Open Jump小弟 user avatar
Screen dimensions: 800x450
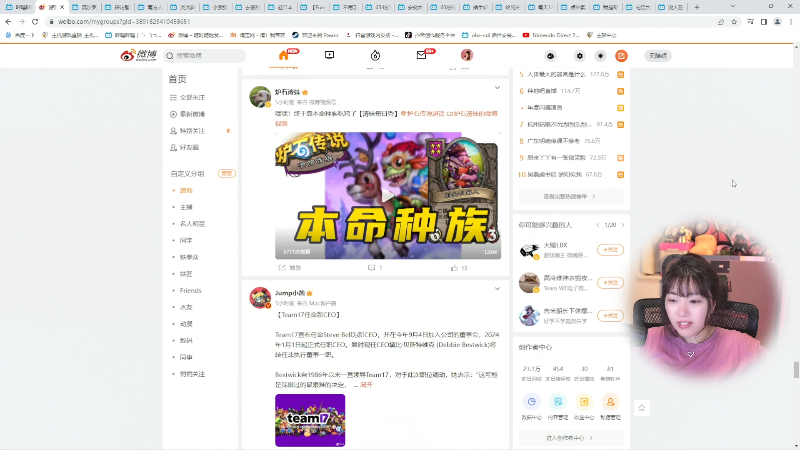click(x=260, y=297)
